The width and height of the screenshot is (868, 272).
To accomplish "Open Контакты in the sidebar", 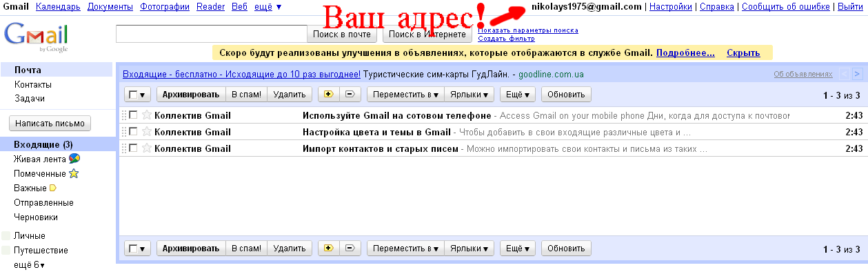I will pyautogui.click(x=33, y=84).
